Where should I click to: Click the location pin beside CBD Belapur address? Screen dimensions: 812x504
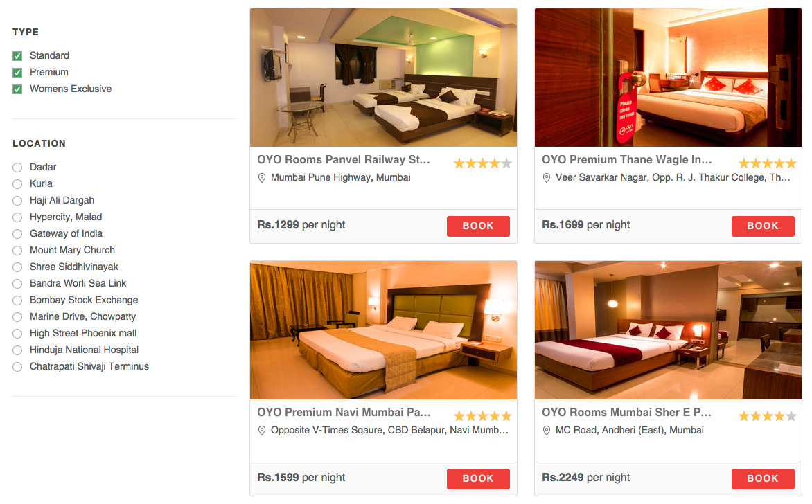tap(262, 431)
